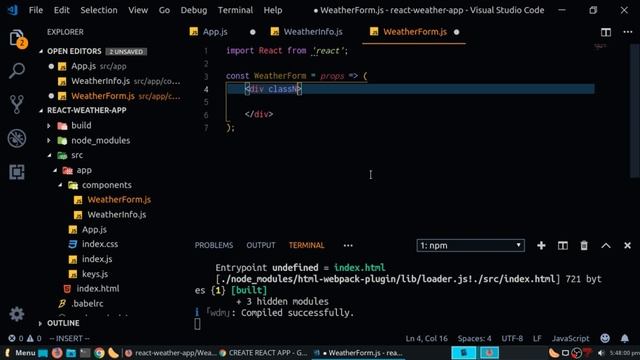
Task: Click the volume icon in system tray
Action: click(x=601, y=353)
